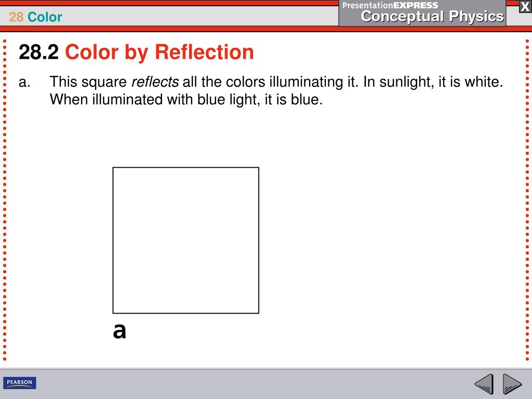Image resolution: width=532 pixels, height=399 pixels.
Task: Select the PresentationEXPRESS label in the banner
Action: [390, 5]
